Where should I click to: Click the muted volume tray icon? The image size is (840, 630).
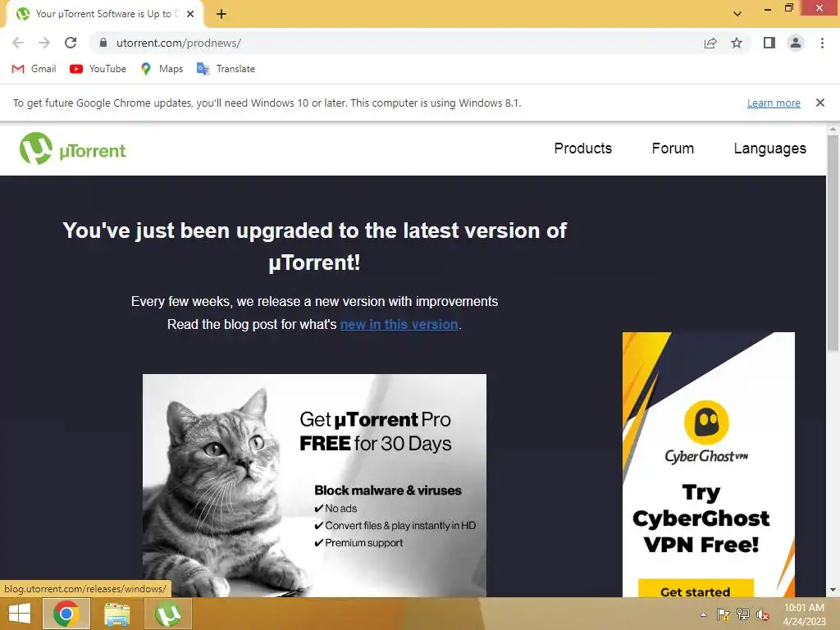[x=763, y=614]
